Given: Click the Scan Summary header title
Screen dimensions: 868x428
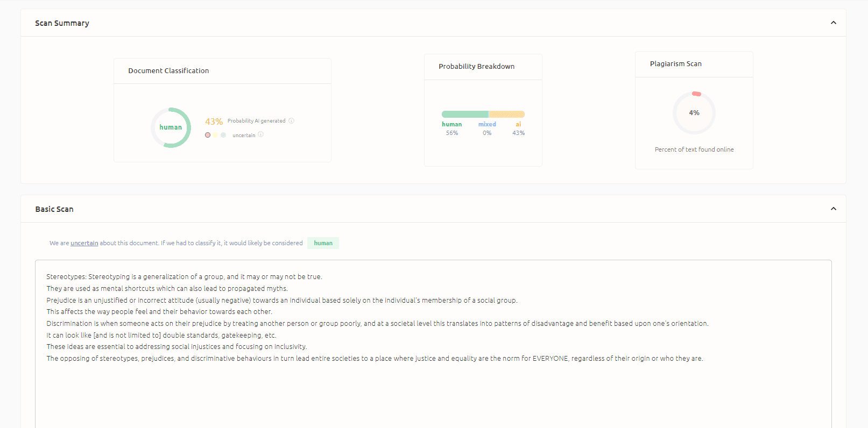Looking at the screenshot, I should click(62, 23).
